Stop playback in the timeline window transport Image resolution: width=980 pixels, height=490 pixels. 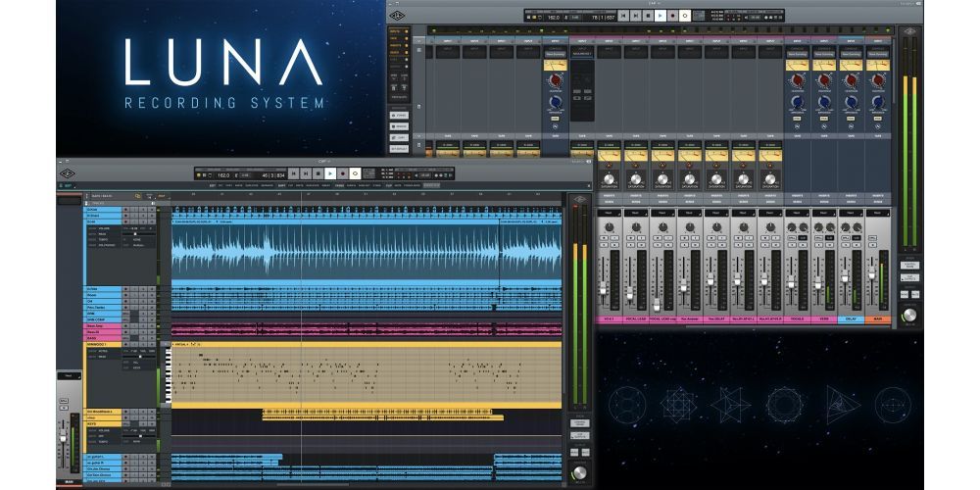point(318,173)
